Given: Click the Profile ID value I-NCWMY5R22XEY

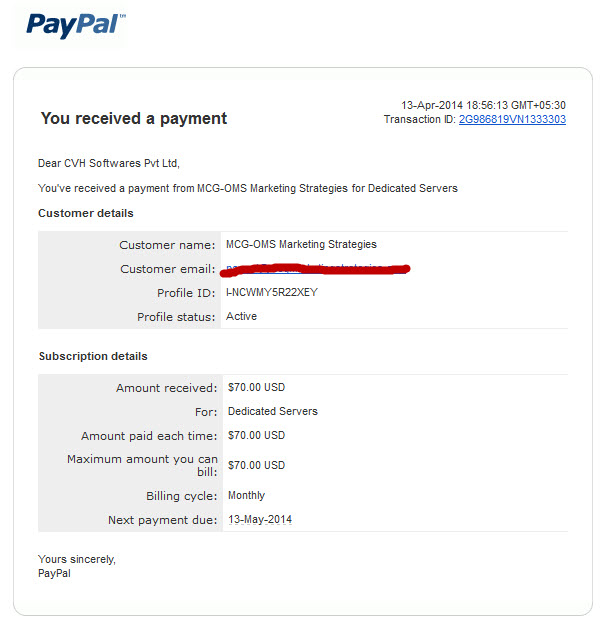Looking at the screenshot, I should point(272,292).
